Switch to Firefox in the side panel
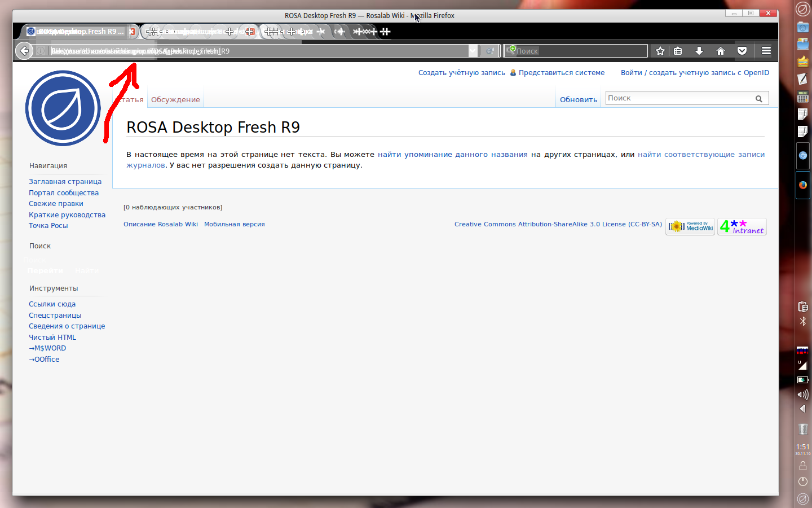This screenshot has width=812, height=508. click(803, 185)
